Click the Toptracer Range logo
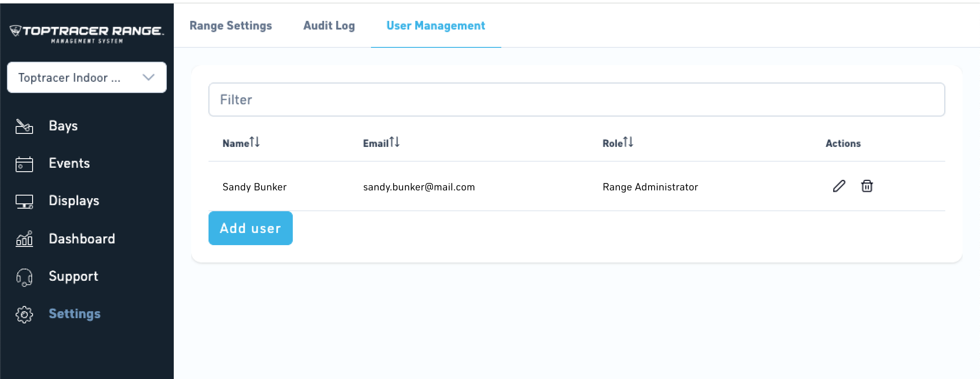 (87, 34)
